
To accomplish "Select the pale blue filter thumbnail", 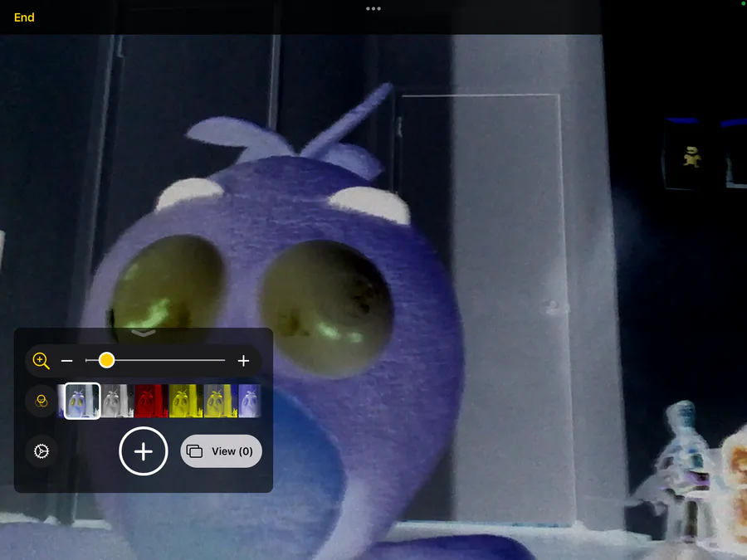I will click(x=250, y=401).
